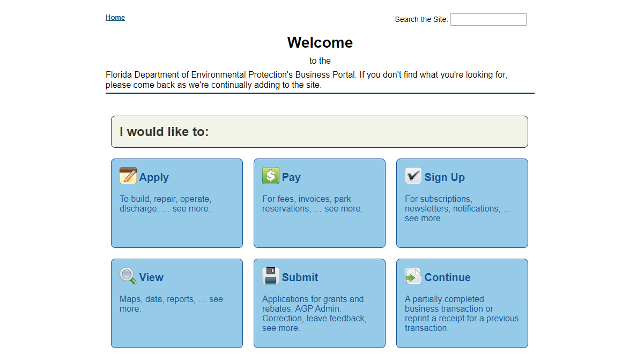Go to the Sign Up heading link
Viewport: 644px width, 362px height.
point(445,177)
